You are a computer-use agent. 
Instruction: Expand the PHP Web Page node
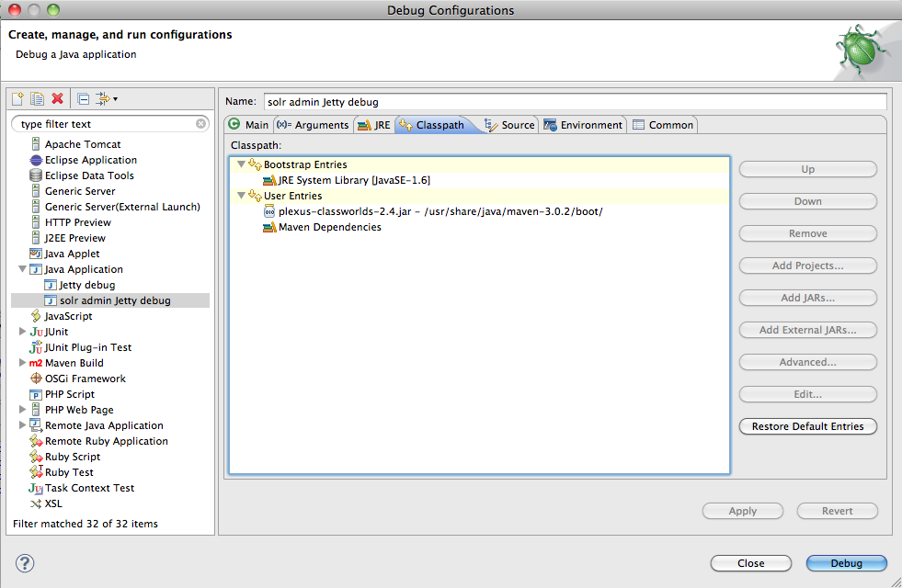click(22, 409)
